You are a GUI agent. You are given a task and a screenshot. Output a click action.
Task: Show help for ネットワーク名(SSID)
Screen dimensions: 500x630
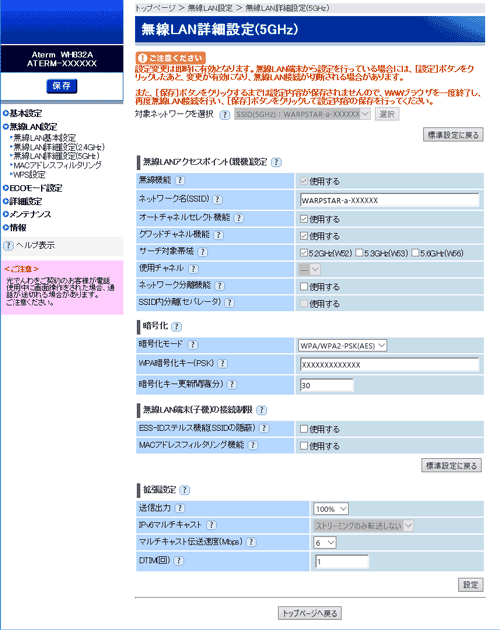point(217,199)
